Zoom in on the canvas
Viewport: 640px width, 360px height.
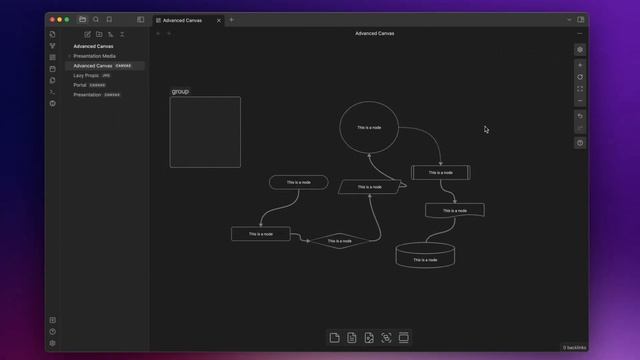tap(580, 65)
